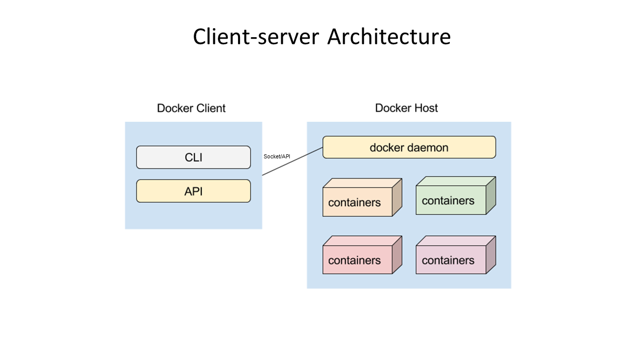The image size is (644, 362).
Task: Click the "Client-server Architecture" slide title
Action: [x=321, y=37]
